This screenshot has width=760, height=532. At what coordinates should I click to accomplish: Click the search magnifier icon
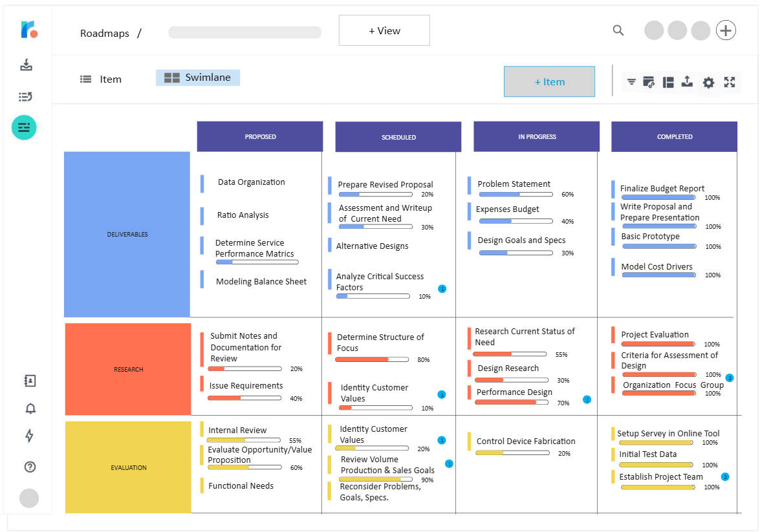coord(618,30)
